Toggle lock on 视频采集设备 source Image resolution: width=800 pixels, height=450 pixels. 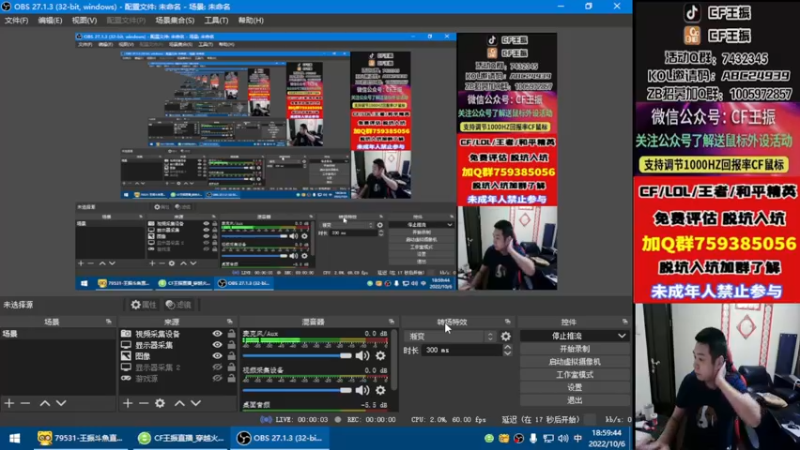232,334
